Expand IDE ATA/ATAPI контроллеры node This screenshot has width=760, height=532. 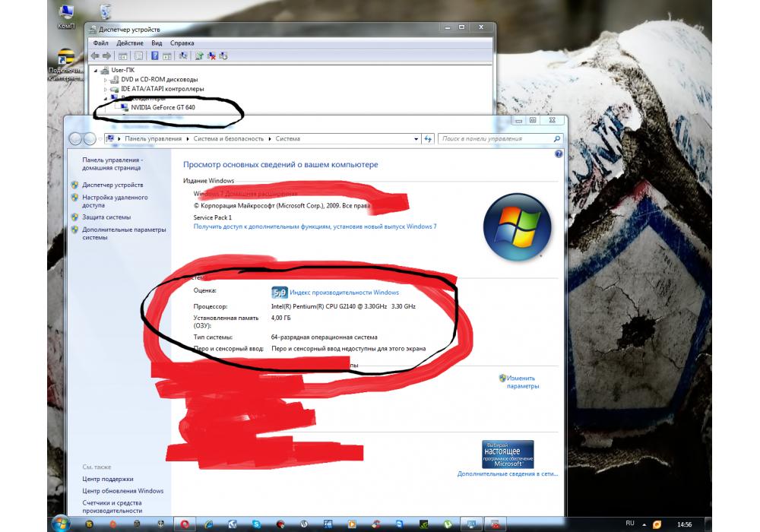point(105,90)
